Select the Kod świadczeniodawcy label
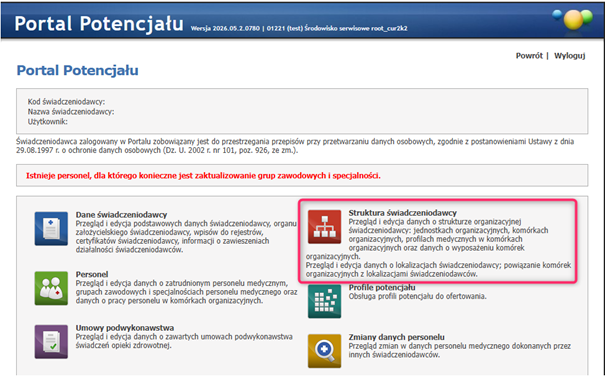The height and width of the screenshot is (376, 605). point(66,102)
